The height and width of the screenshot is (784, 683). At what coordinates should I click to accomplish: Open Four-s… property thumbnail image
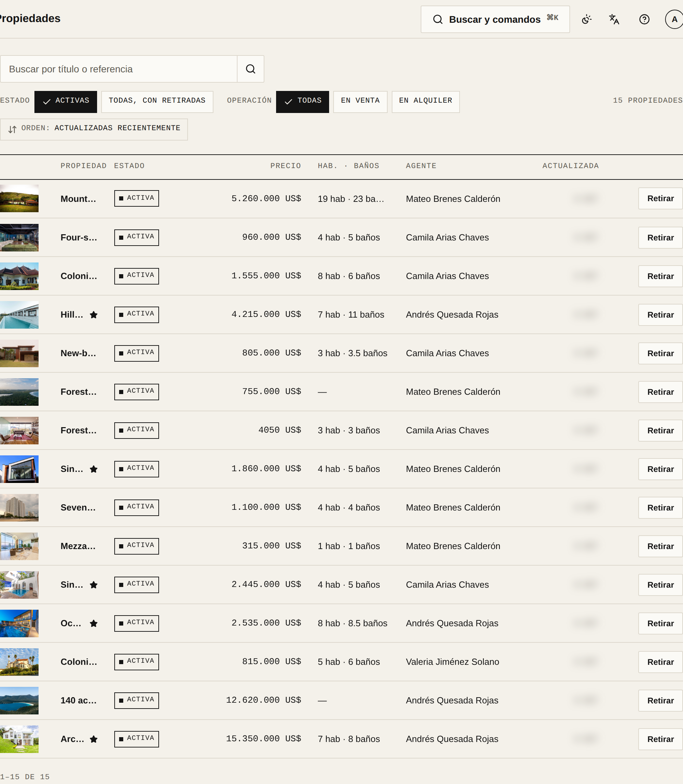point(19,238)
